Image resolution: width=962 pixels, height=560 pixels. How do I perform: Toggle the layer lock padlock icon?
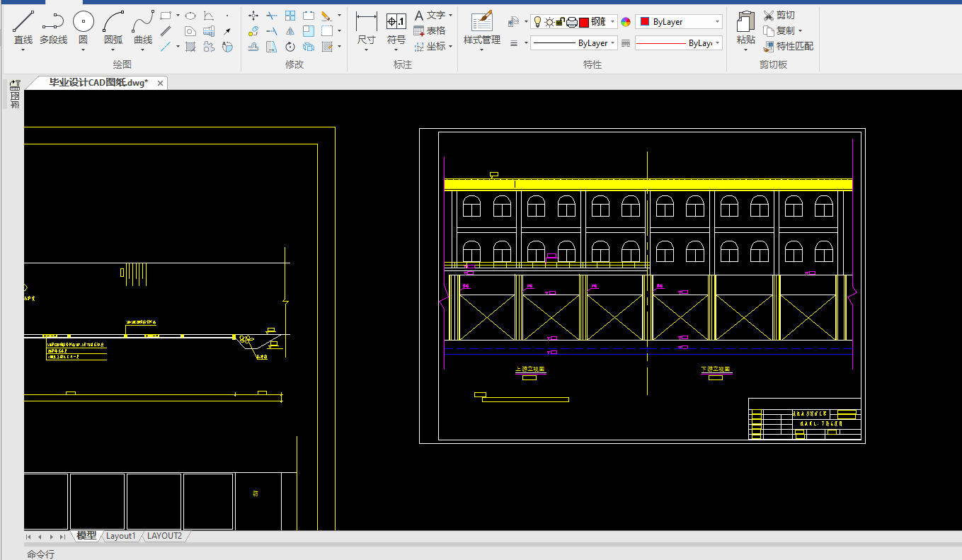pos(560,22)
